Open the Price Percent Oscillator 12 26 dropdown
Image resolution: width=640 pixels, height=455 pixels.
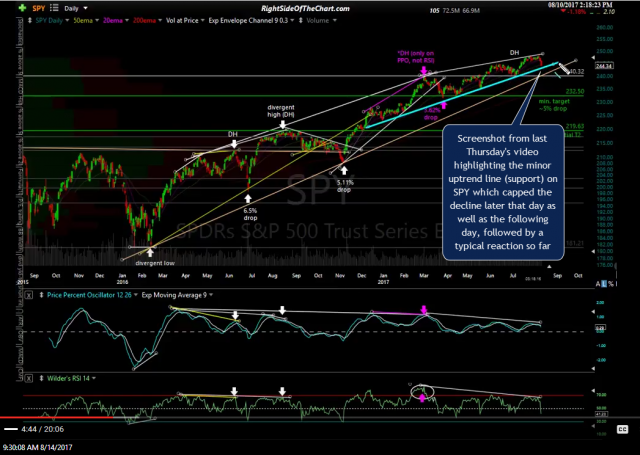point(136,295)
